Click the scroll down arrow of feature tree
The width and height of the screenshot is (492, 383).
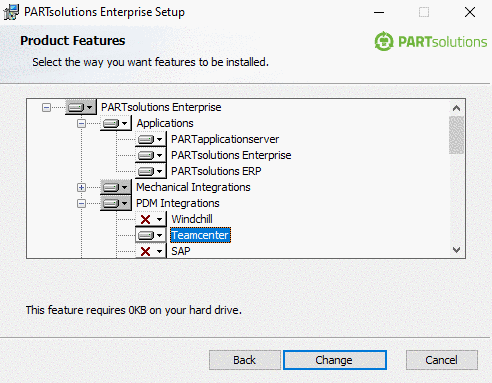coord(456,250)
